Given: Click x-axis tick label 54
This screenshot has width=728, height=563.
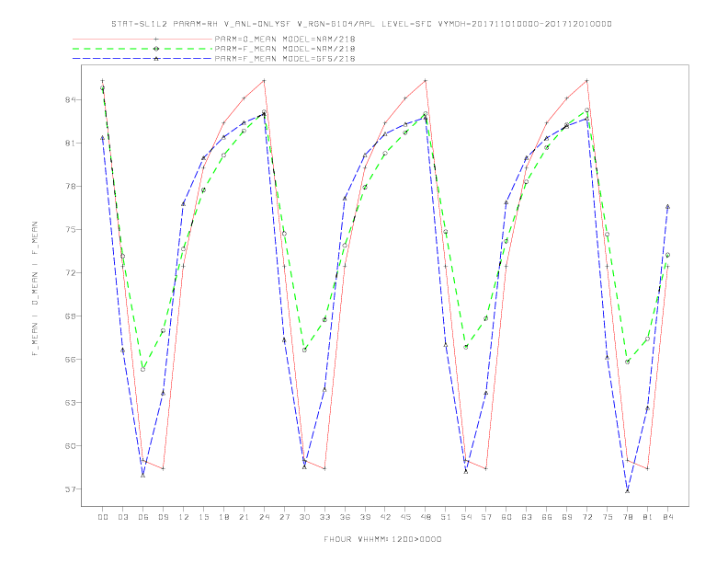Looking at the screenshot, I should [466, 517].
